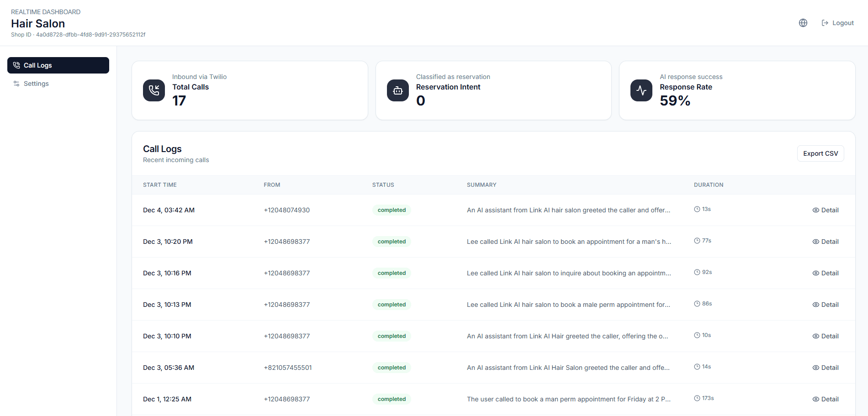Click the completed badge on the Dec 3, 10:20 PM call
The image size is (868, 416).
(392, 241)
